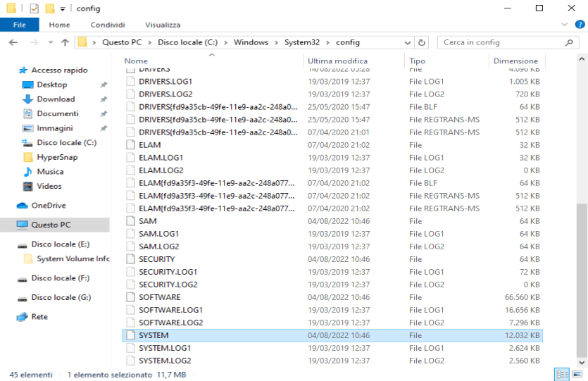The height and width of the screenshot is (381, 588).
Task: Select Disco locale (G:) in sidebar
Action: click(61, 298)
